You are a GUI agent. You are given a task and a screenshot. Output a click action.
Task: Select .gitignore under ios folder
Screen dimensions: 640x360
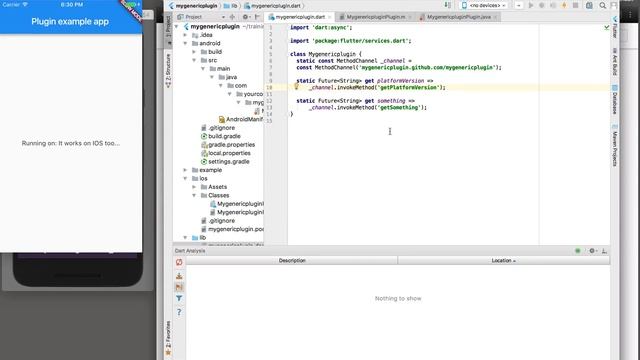pos(218,221)
